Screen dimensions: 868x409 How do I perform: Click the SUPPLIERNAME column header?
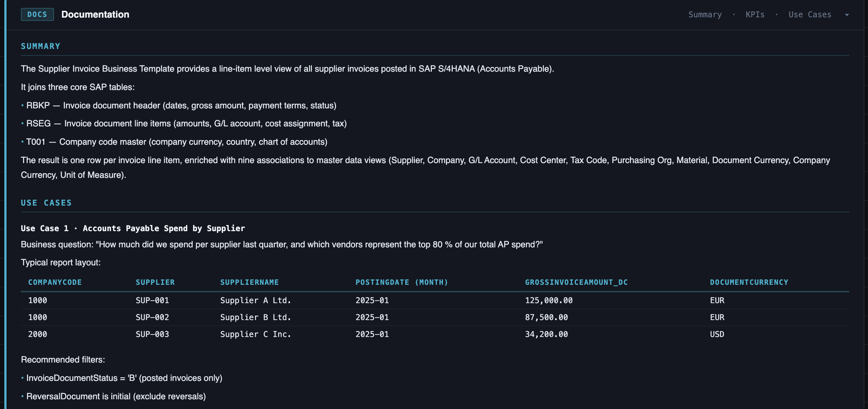point(250,282)
